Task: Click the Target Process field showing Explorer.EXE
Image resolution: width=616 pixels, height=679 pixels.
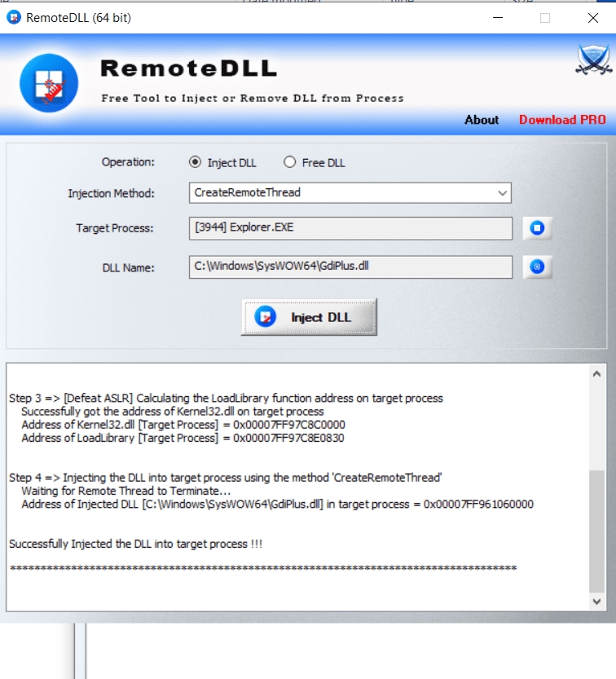Action: tap(350, 228)
